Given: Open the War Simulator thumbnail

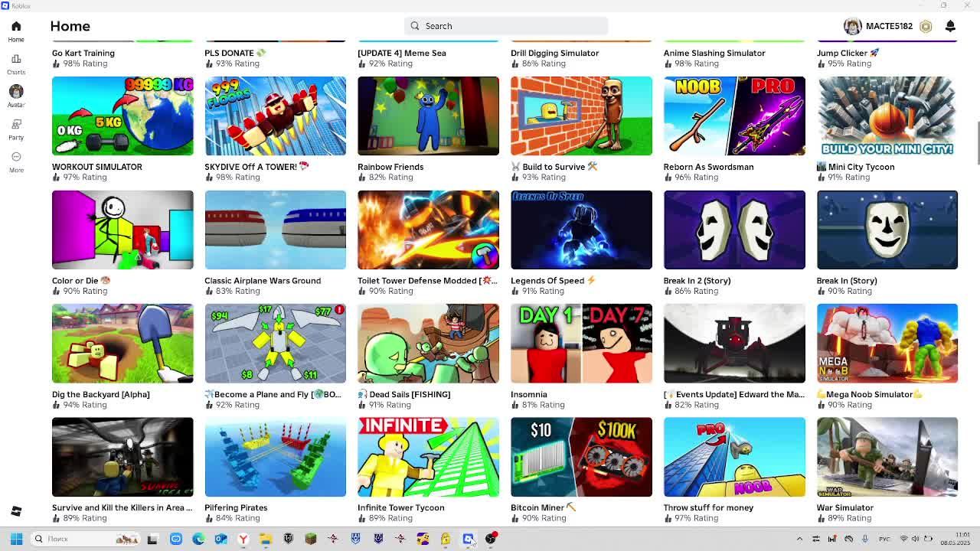Looking at the screenshot, I should click(887, 457).
